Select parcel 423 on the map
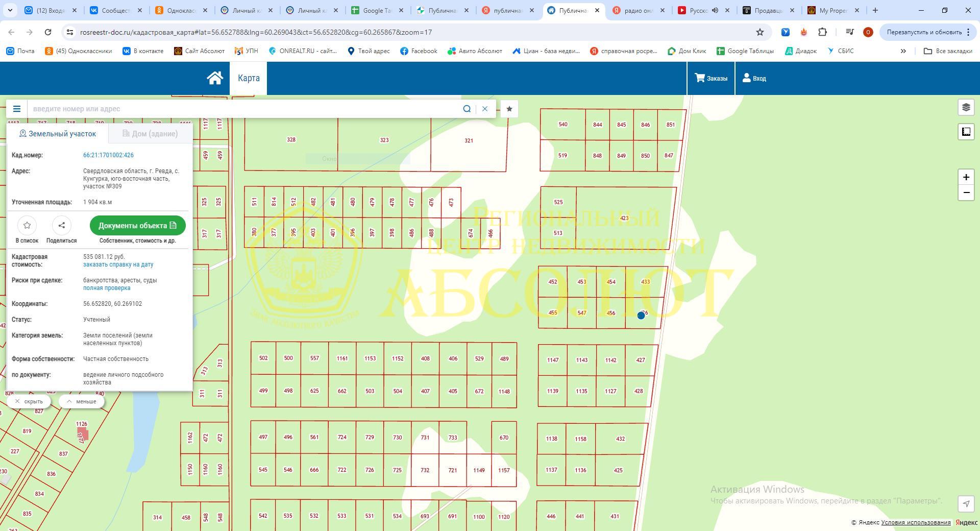Image resolution: width=980 pixels, height=531 pixels. tap(624, 218)
